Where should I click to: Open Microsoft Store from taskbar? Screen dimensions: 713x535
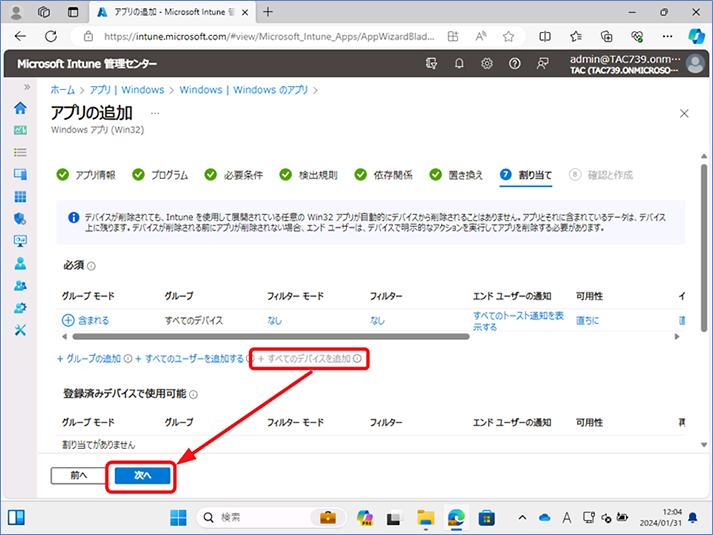click(x=486, y=518)
